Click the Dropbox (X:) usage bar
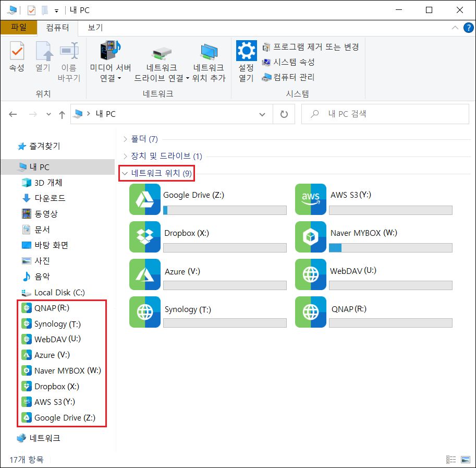The image size is (476, 468). [x=225, y=248]
